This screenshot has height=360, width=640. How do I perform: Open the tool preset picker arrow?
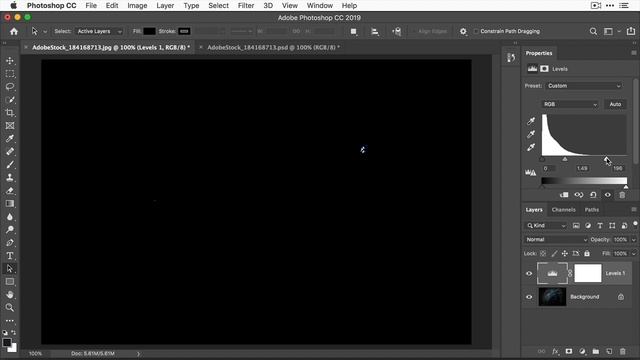pyautogui.click(x=45, y=31)
